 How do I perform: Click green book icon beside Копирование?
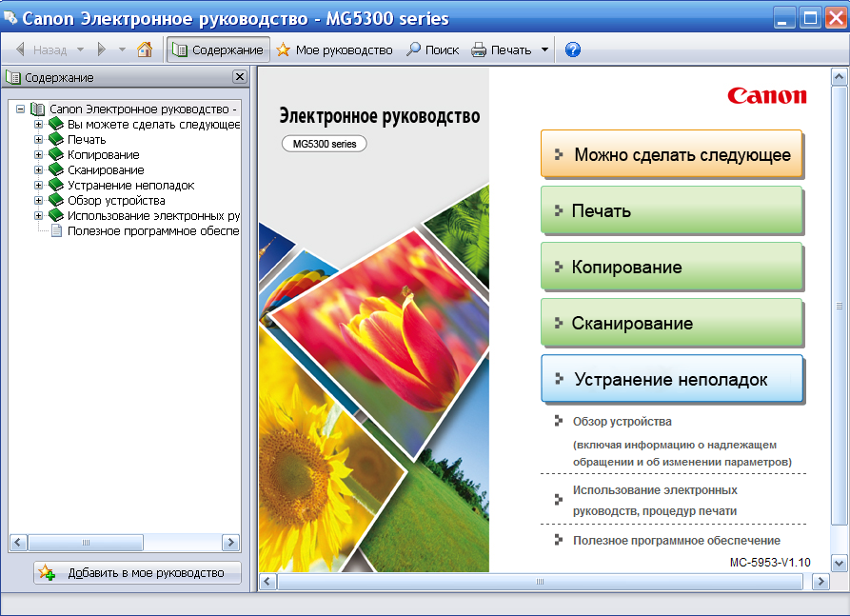tap(56, 154)
